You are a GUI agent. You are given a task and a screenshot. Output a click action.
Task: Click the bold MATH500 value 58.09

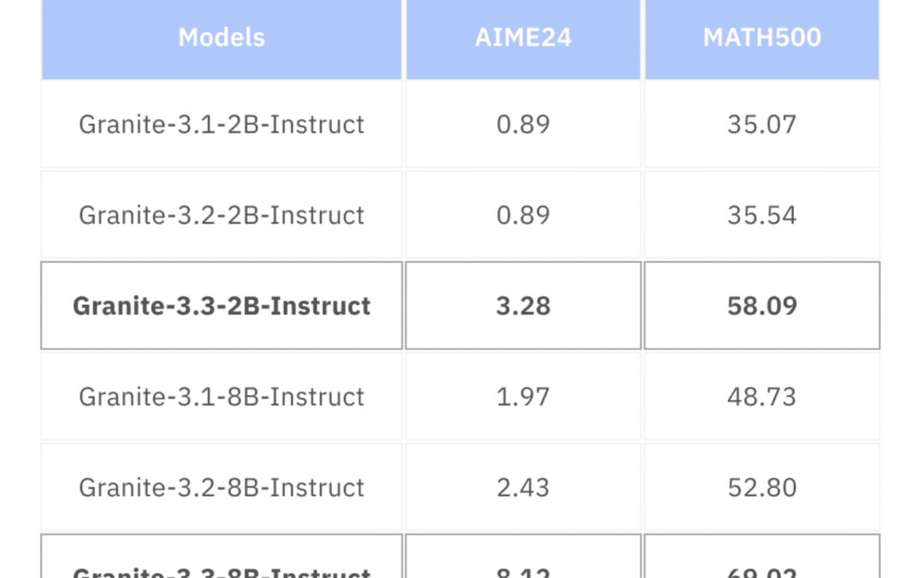click(x=762, y=306)
